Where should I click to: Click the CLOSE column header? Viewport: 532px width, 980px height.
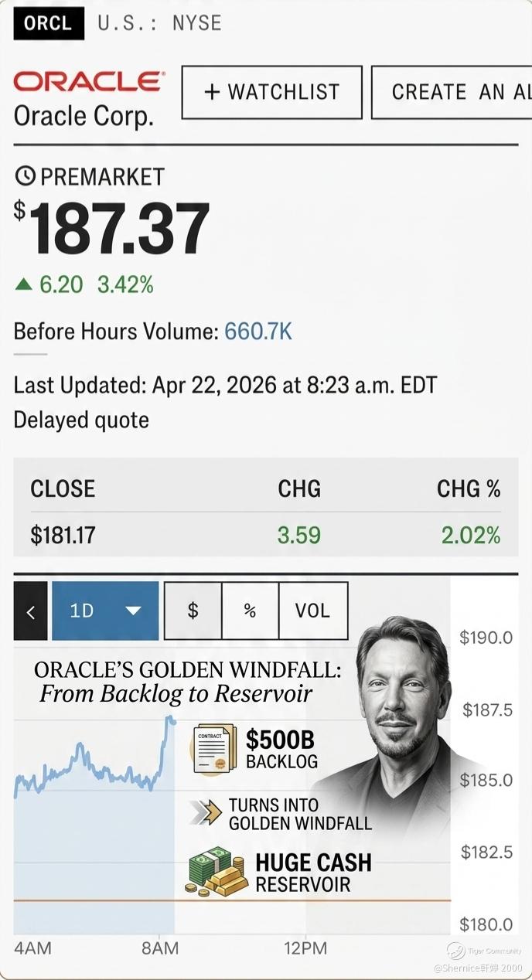[x=63, y=488]
